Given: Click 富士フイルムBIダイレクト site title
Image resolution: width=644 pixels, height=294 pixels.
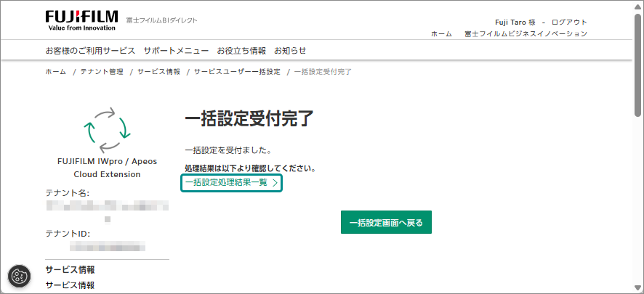Looking at the screenshot, I should pos(162,20).
